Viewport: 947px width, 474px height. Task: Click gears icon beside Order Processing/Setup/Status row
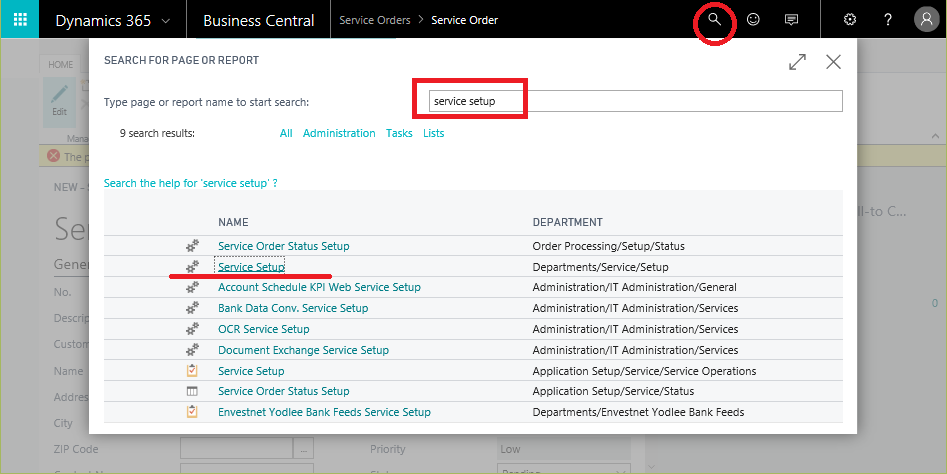(192, 246)
